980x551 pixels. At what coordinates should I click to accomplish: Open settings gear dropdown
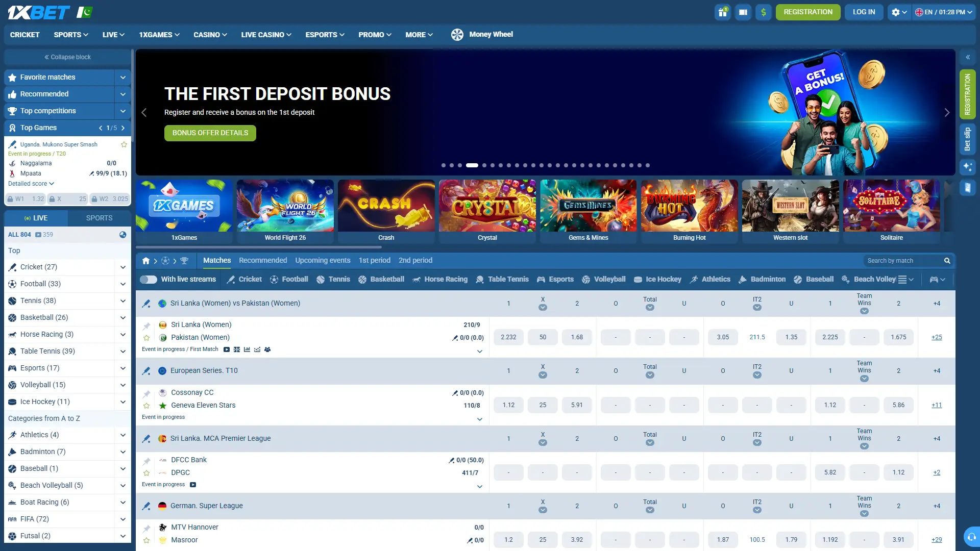pyautogui.click(x=899, y=12)
